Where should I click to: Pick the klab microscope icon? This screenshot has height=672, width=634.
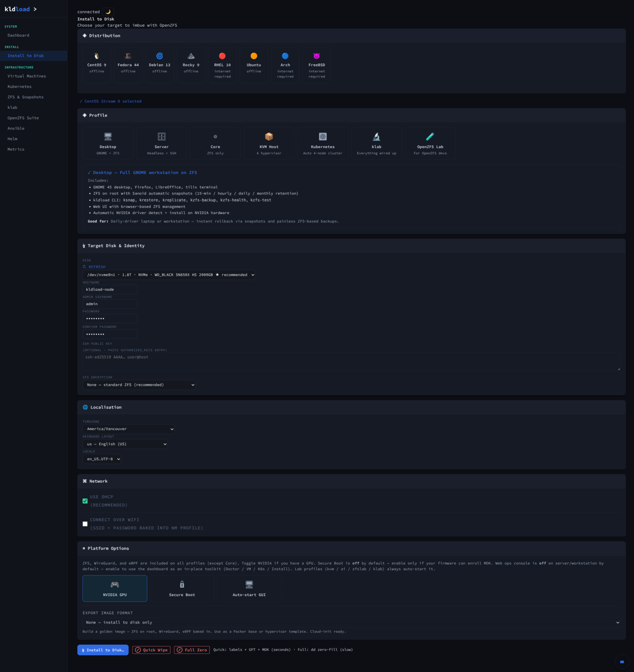click(x=376, y=136)
